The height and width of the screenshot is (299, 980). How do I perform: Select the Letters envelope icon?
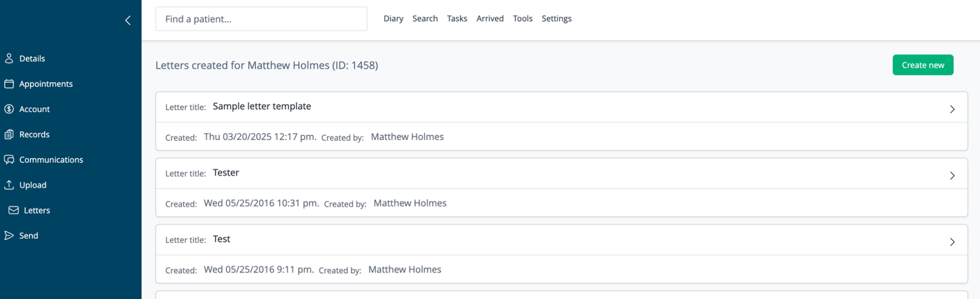tap(13, 210)
